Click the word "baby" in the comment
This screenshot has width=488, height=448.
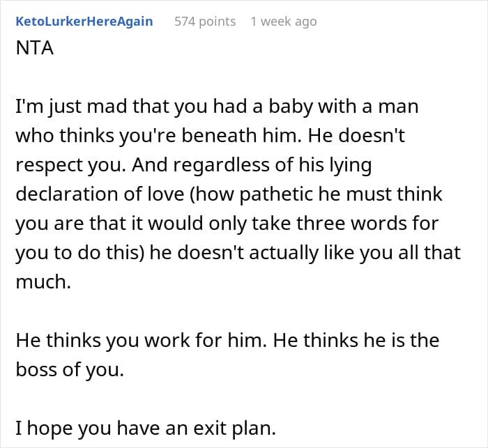297,109
